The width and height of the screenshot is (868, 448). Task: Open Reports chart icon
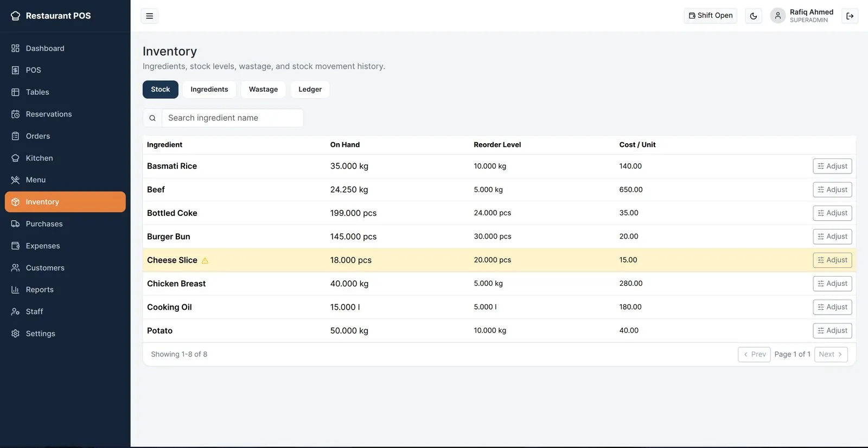pyautogui.click(x=15, y=290)
